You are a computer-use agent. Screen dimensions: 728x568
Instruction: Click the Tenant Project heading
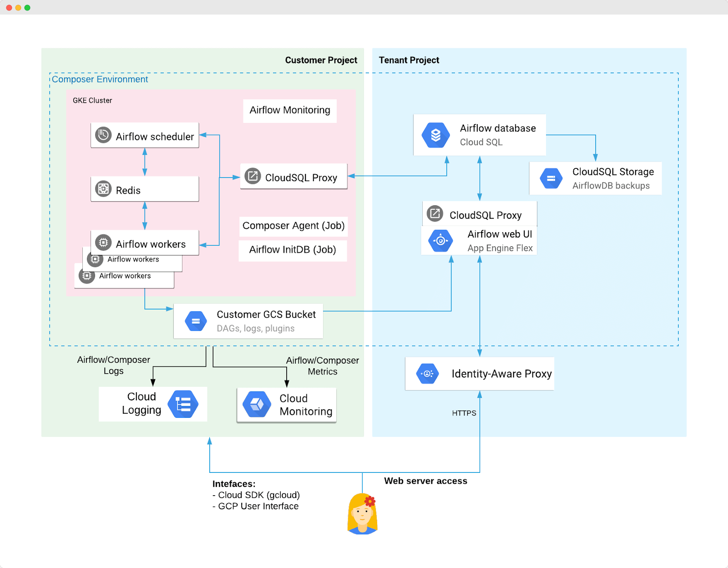point(409,60)
